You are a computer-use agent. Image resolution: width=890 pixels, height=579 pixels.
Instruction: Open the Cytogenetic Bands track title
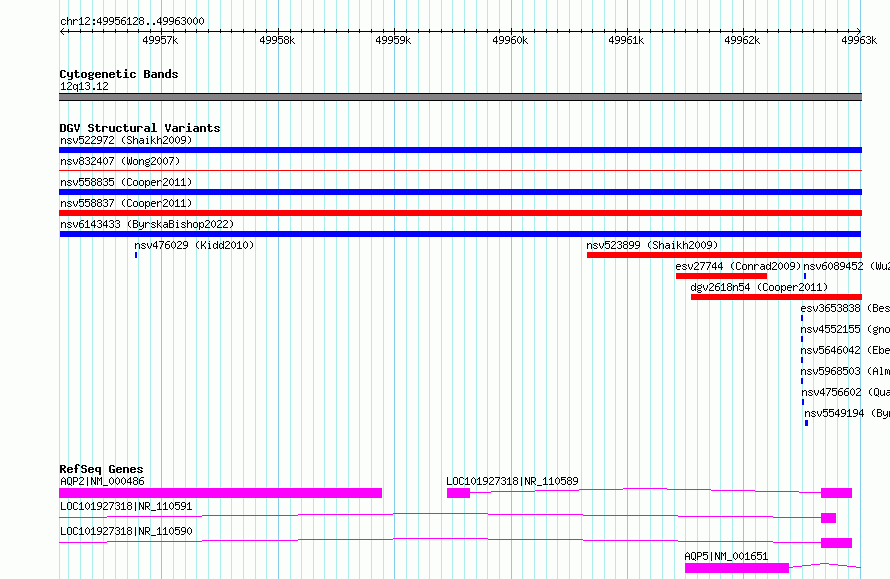click(x=119, y=74)
